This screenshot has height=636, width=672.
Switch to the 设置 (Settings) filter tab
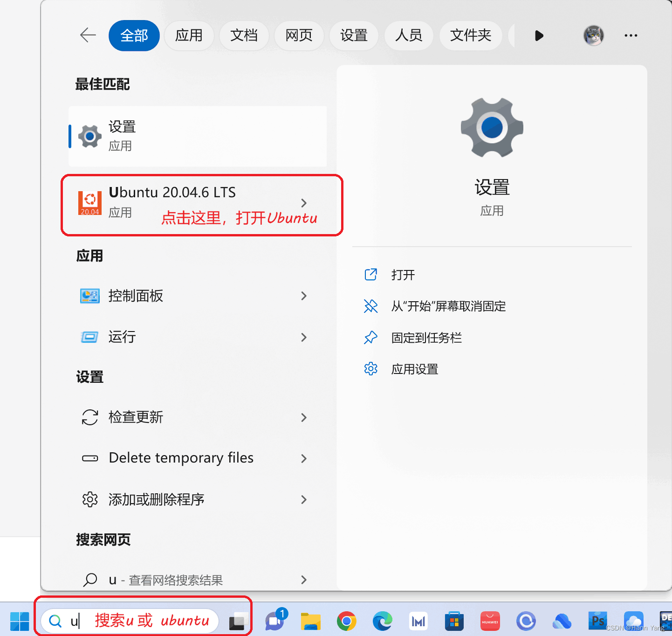354,35
